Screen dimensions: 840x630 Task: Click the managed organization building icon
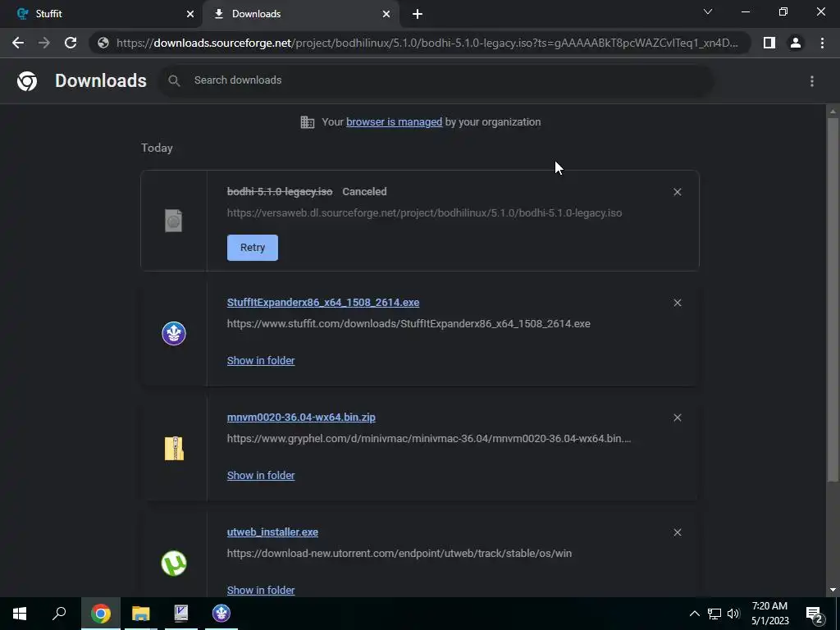pyautogui.click(x=308, y=122)
